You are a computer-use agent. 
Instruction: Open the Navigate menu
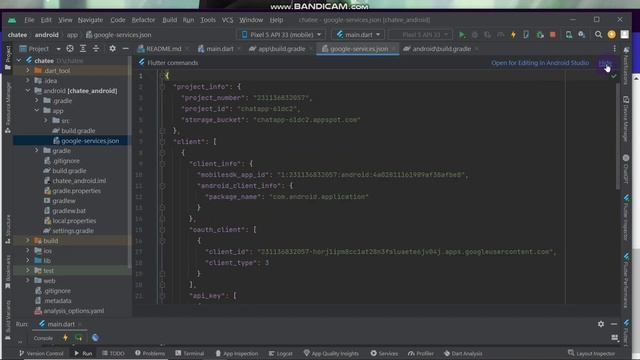(x=91, y=20)
